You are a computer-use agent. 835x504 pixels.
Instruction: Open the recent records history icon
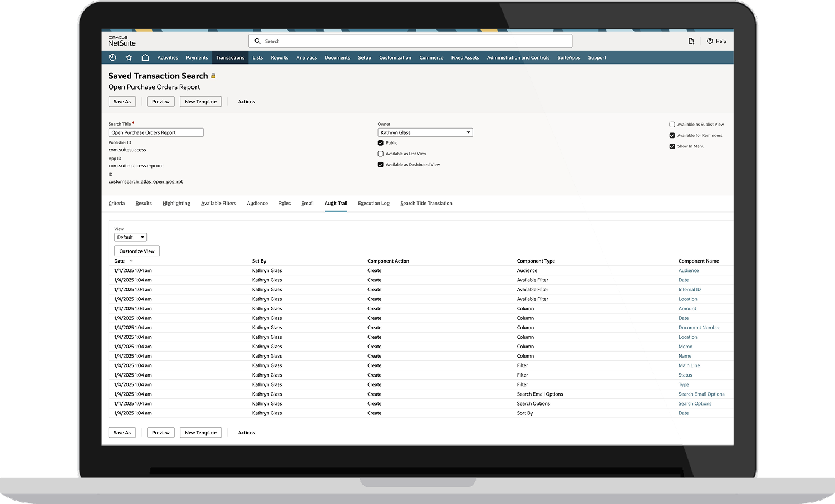point(112,57)
